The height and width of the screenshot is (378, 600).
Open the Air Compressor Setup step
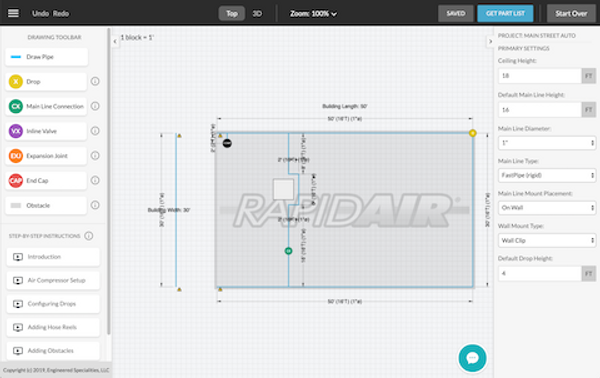53,280
